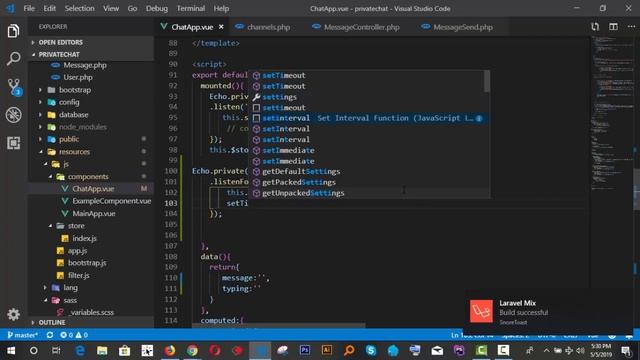The width and height of the screenshot is (640, 360).
Task: Open the Extensions view in activity bar
Action: [x=13, y=143]
